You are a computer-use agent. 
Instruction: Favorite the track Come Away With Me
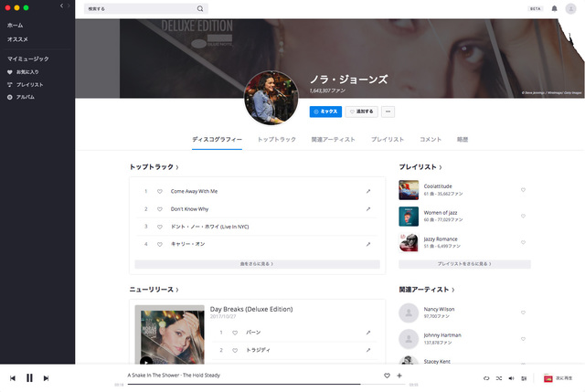(160, 191)
